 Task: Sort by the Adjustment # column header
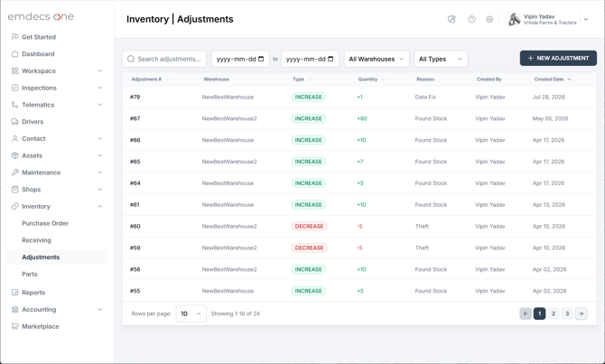pyautogui.click(x=150, y=79)
